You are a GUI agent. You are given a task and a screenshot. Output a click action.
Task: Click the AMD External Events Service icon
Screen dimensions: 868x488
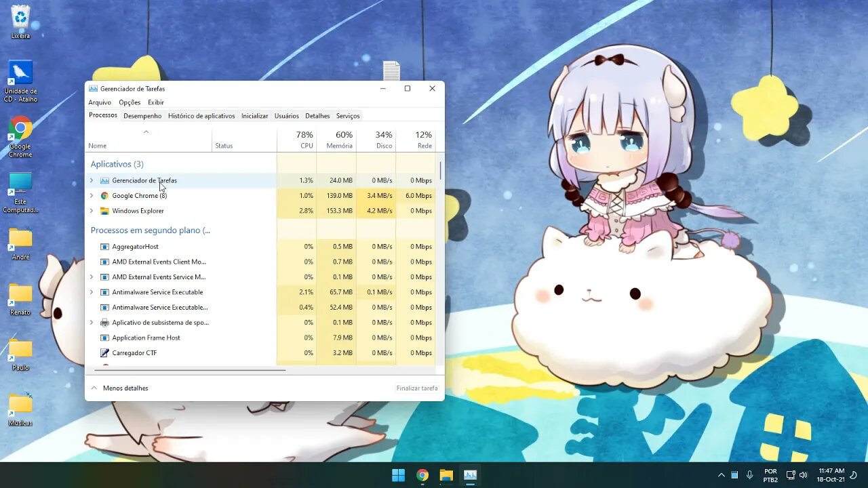click(104, 277)
